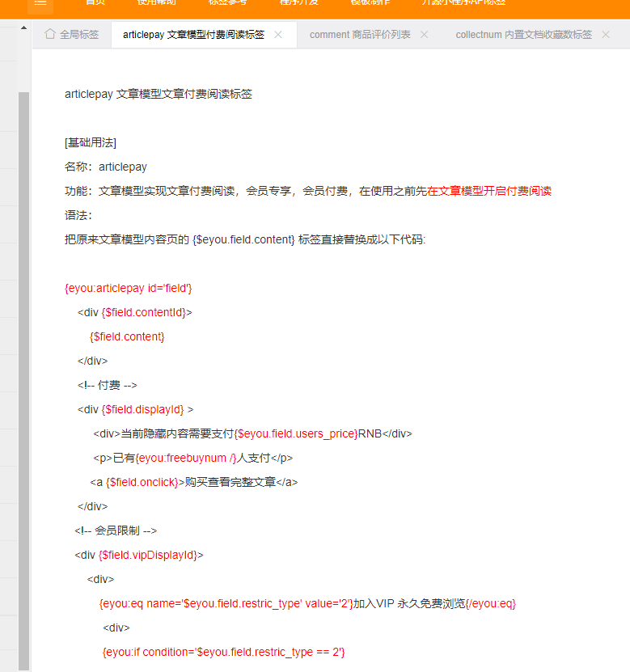
Task: Close the collectnum 内置文档收藏数标签 tab
Action: click(606, 35)
